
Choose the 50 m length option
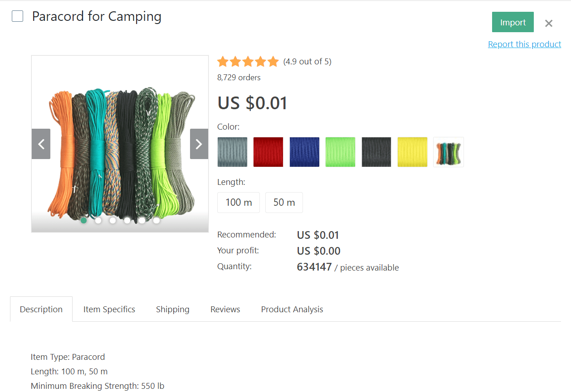(x=284, y=203)
